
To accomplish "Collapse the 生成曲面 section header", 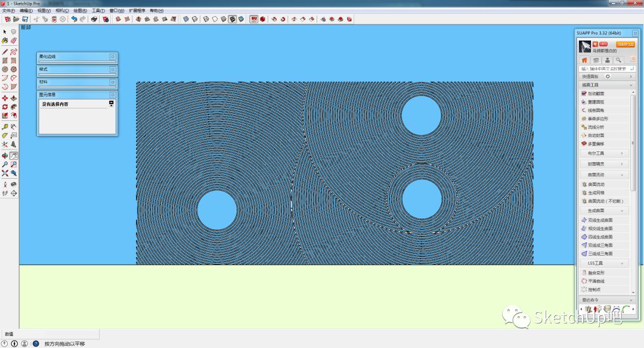I will coord(604,210).
